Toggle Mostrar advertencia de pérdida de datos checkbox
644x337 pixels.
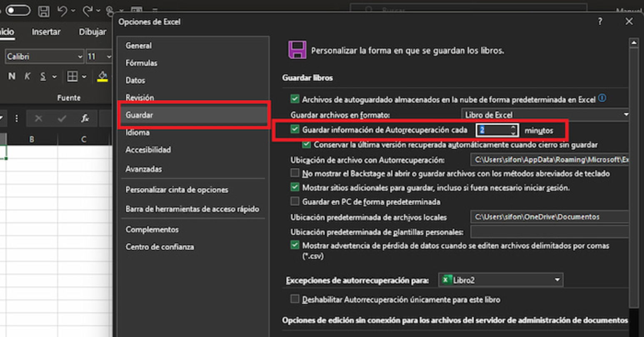click(295, 245)
